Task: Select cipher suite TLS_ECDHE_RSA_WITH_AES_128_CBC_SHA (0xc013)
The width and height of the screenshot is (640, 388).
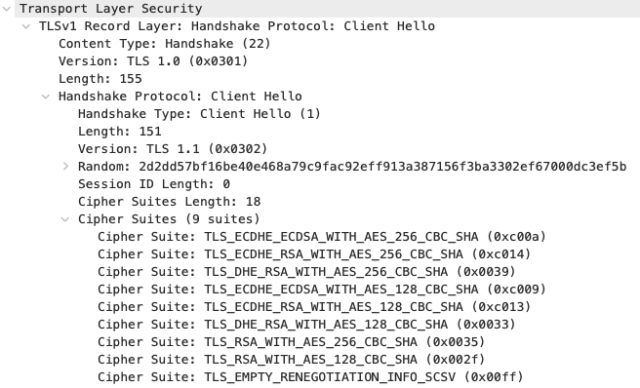Action: [314, 307]
